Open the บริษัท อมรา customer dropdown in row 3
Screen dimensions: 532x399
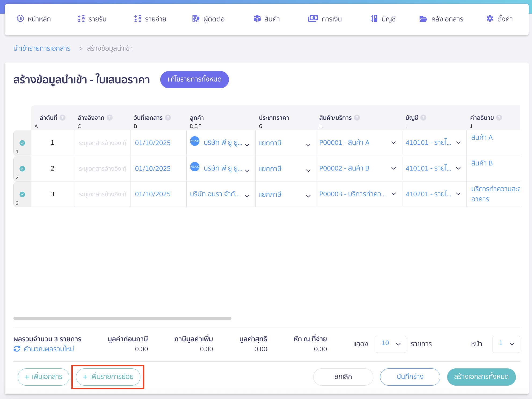[x=247, y=196]
